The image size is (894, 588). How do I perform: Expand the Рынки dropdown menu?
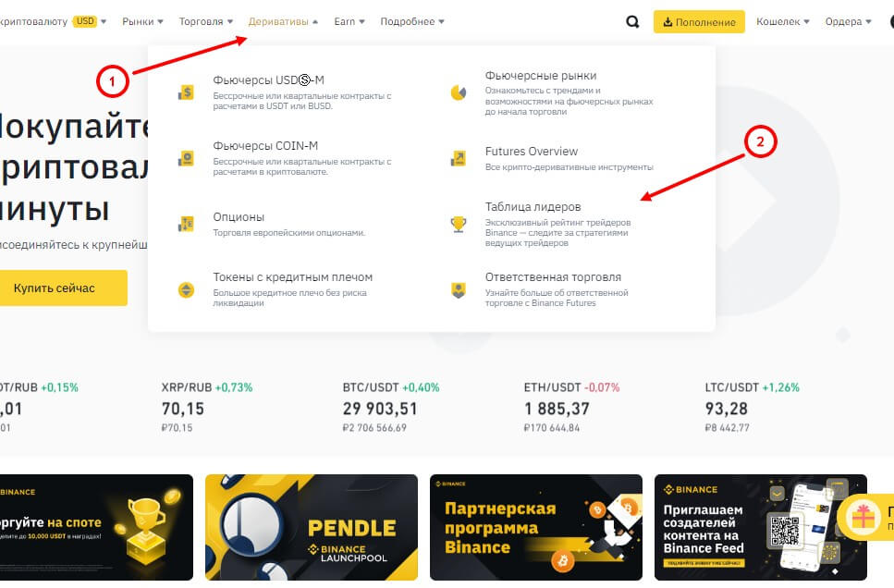[x=142, y=21]
